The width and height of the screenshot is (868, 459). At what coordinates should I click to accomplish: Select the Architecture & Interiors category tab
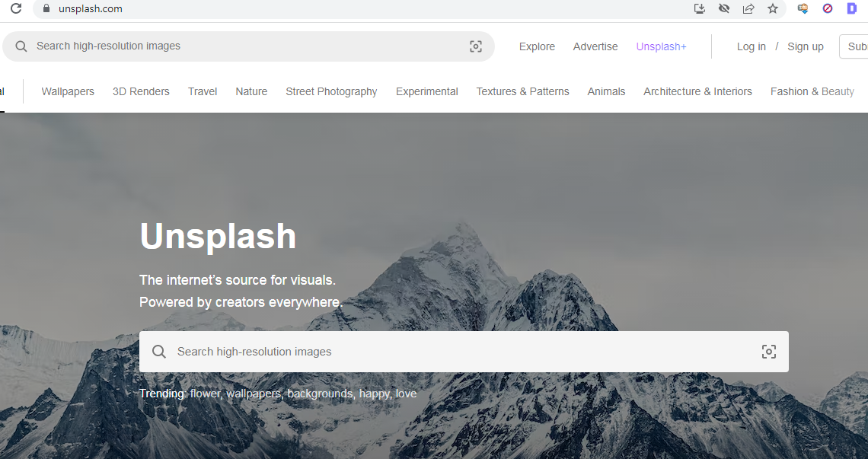(697, 91)
